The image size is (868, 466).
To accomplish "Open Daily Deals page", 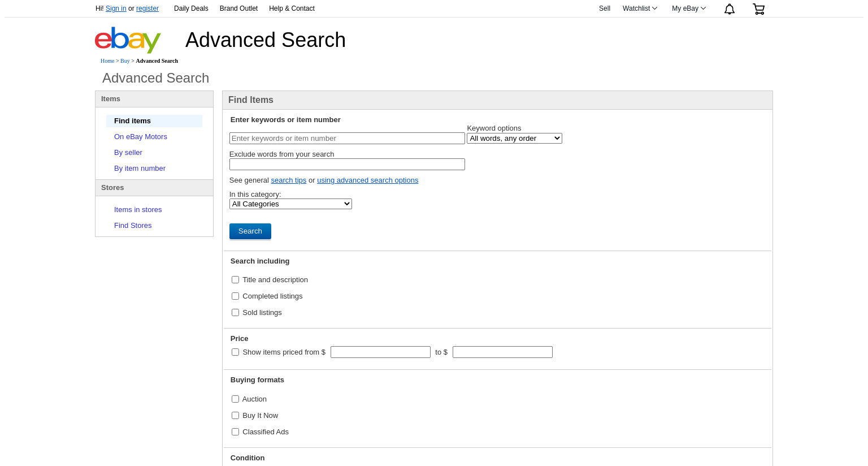I will click(191, 8).
